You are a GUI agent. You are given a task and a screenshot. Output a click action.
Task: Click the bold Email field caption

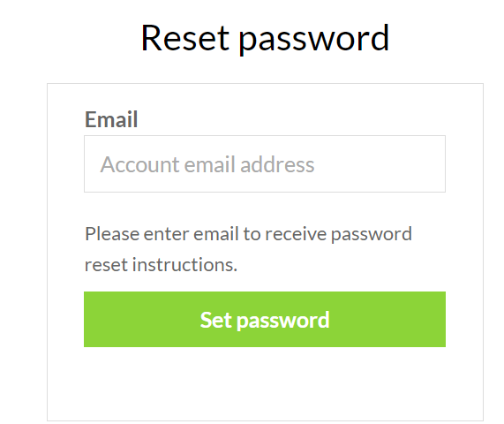click(x=111, y=119)
